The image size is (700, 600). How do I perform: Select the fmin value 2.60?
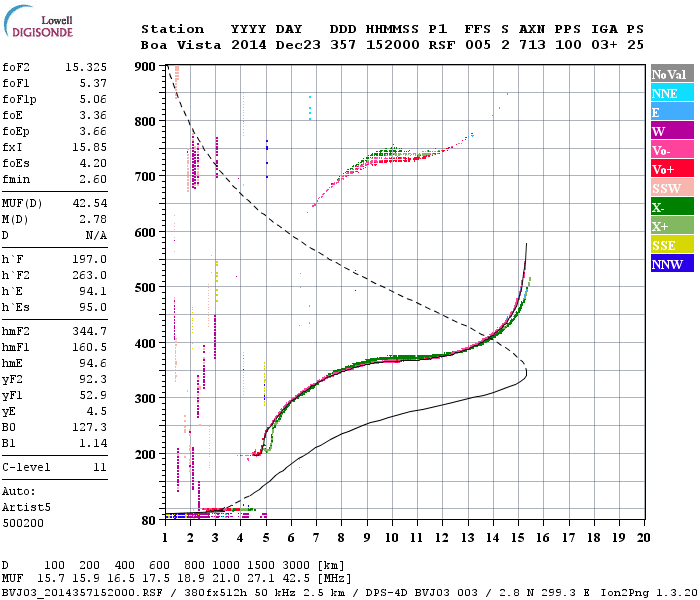pyautogui.click(x=93, y=180)
